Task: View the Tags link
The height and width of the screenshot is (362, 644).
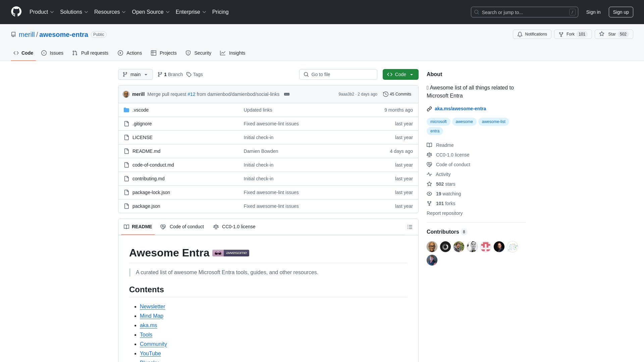Action: click(195, 74)
